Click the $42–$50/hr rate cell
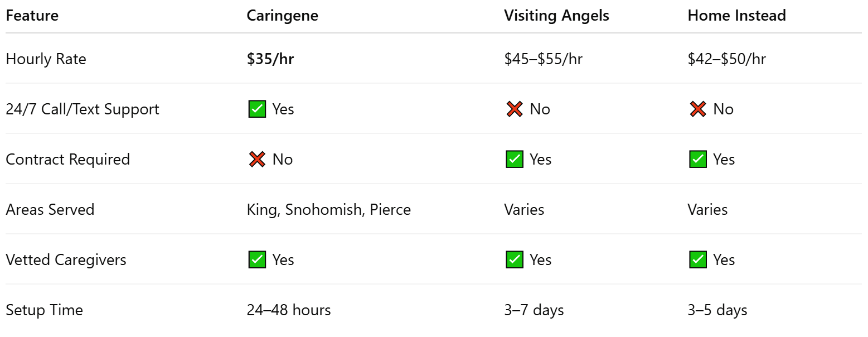 (x=726, y=59)
